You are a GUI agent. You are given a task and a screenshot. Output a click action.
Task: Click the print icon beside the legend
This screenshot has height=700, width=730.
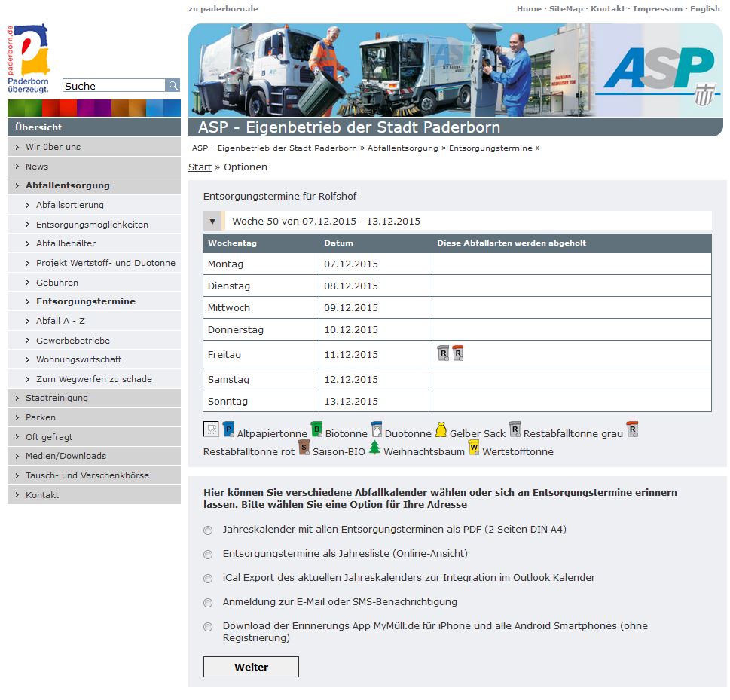point(211,429)
